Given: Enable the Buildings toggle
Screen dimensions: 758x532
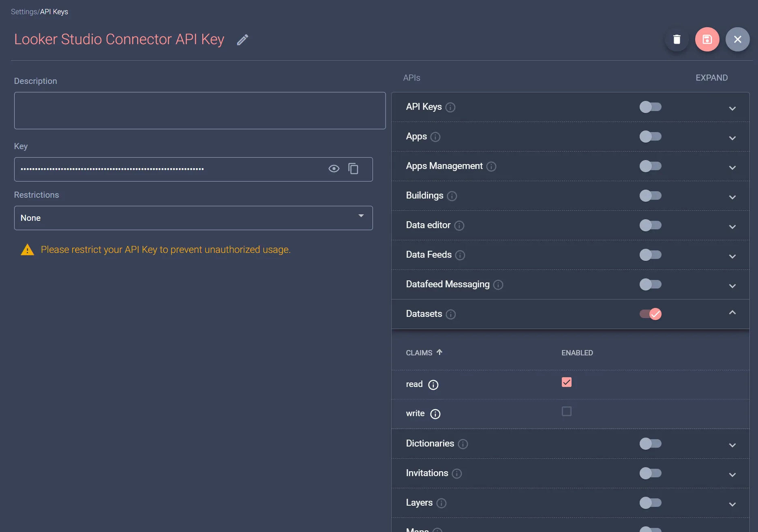Looking at the screenshot, I should 650,196.
